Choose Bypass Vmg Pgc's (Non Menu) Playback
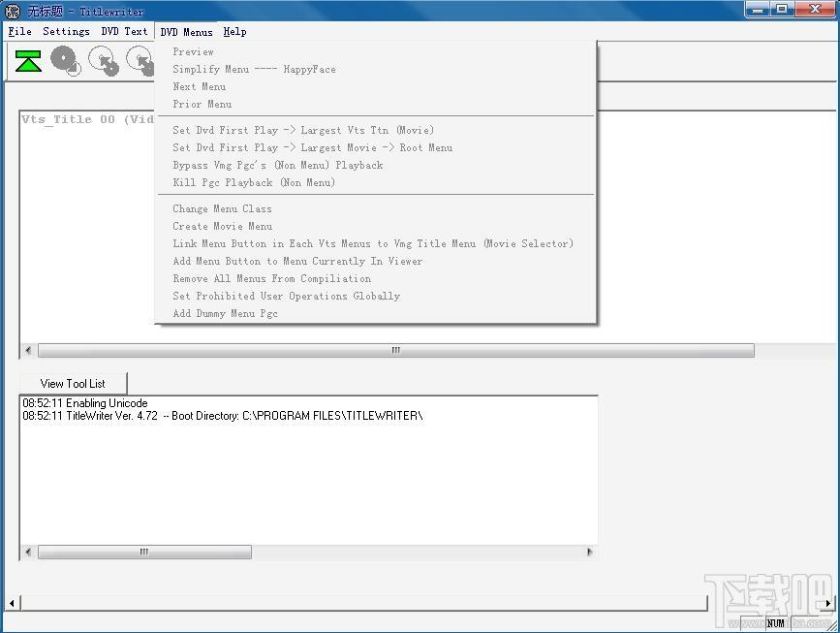 coord(376,165)
